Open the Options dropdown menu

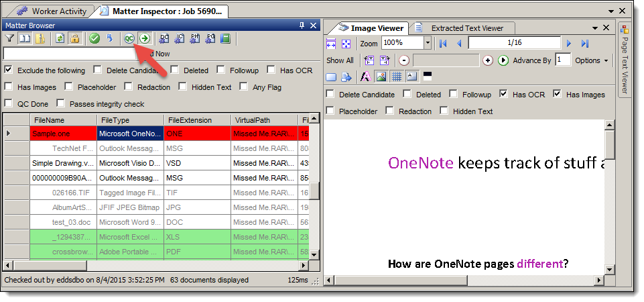tap(592, 60)
